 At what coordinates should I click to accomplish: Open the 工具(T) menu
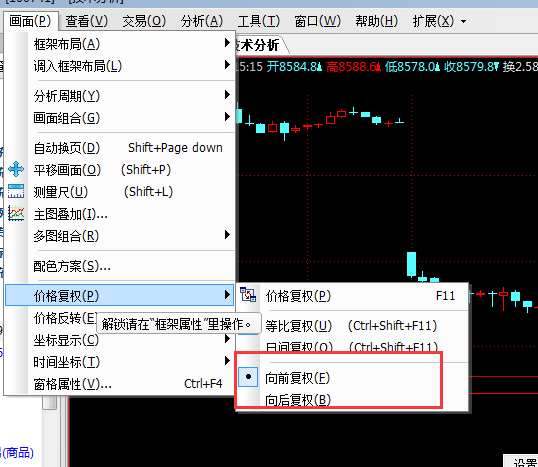[x=259, y=21]
